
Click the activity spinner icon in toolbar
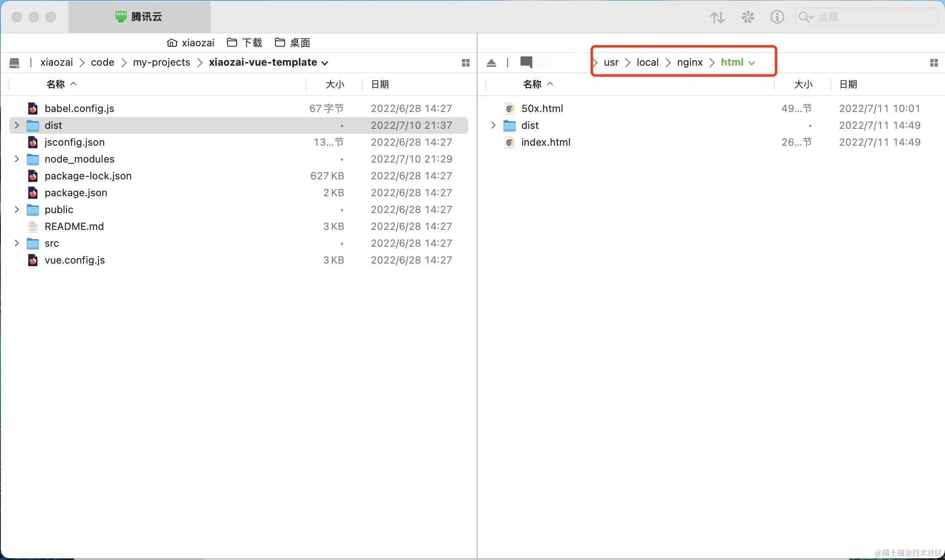(747, 17)
